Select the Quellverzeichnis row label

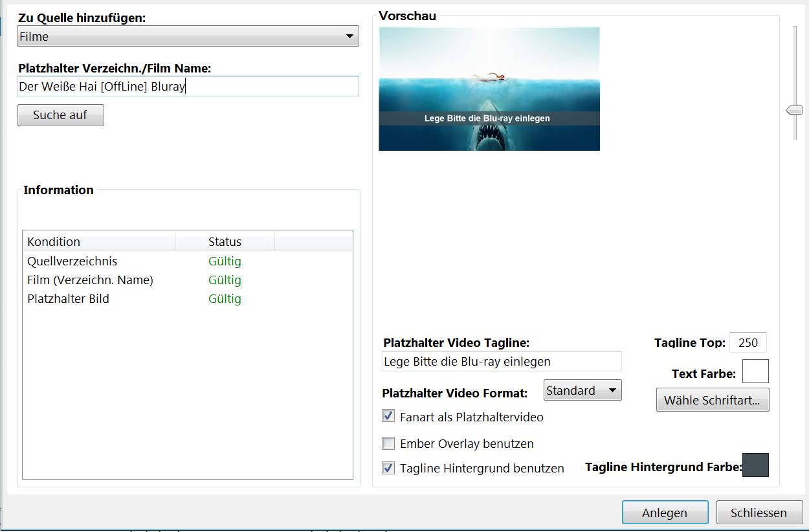pos(72,261)
